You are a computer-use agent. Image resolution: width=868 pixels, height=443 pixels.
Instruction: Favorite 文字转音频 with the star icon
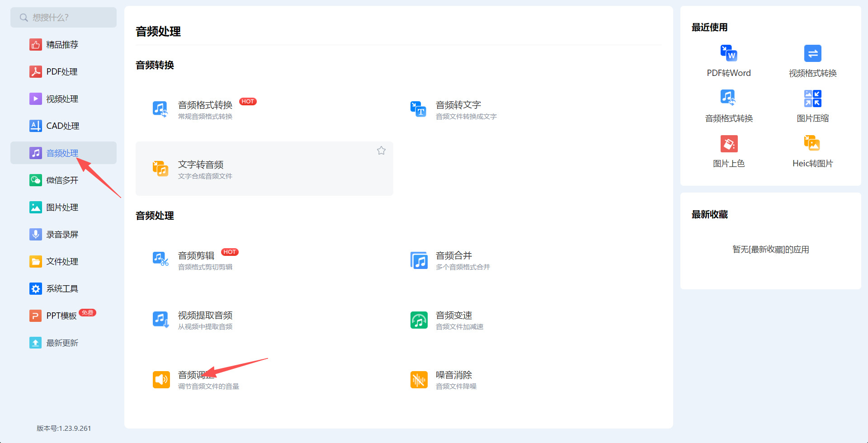click(x=381, y=151)
